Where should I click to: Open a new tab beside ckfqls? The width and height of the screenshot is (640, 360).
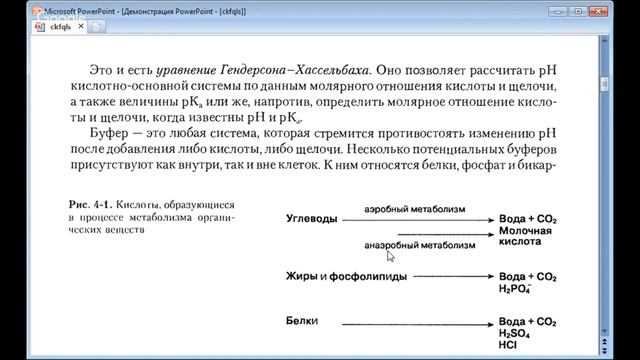click(x=96, y=27)
